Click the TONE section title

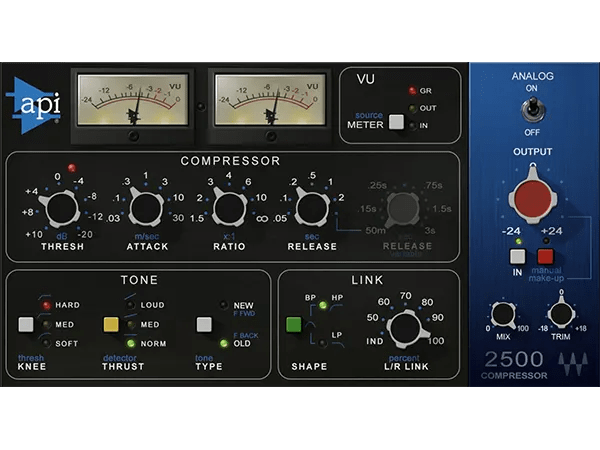(139, 280)
